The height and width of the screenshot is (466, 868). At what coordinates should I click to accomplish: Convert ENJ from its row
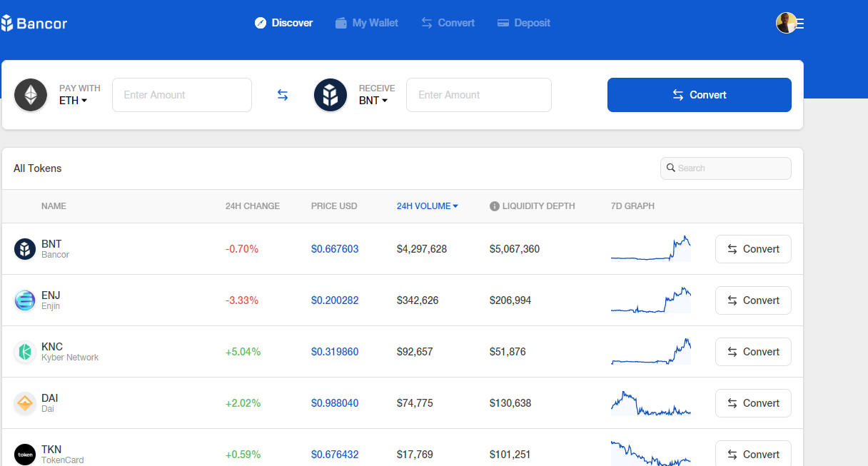tap(753, 300)
